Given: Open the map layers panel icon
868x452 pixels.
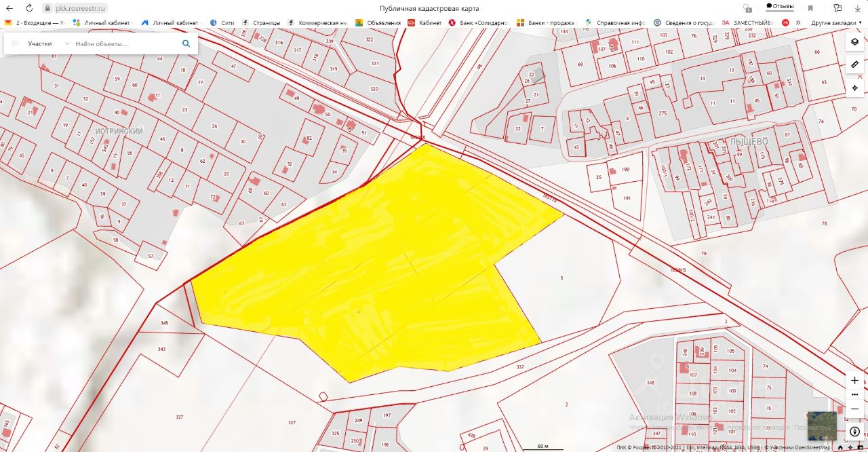Looking at the screenshot, I should pyautogui.click(x=854, y=42).
